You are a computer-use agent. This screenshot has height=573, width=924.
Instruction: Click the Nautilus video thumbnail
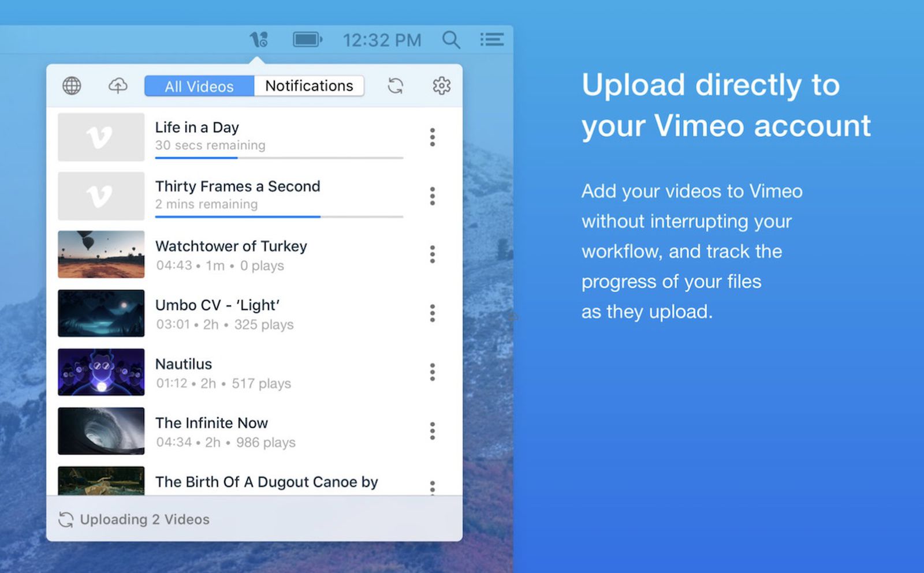(x=100, y=372)
